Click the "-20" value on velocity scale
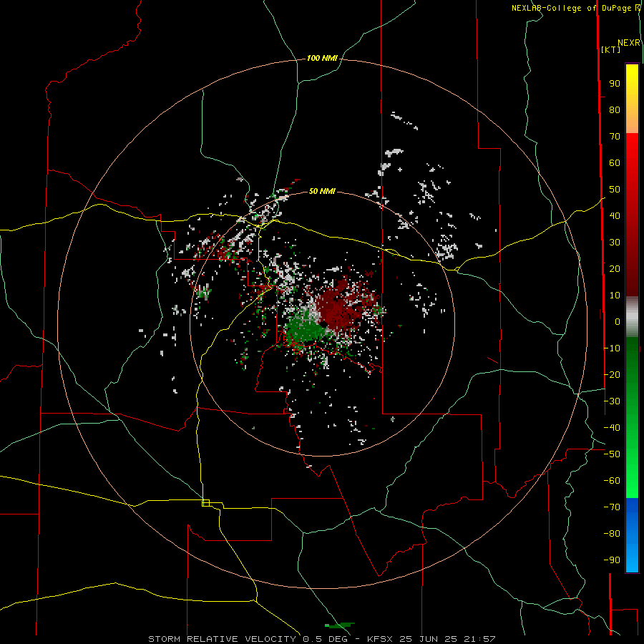This screenshot has width=644, height=644. point(612,374)
